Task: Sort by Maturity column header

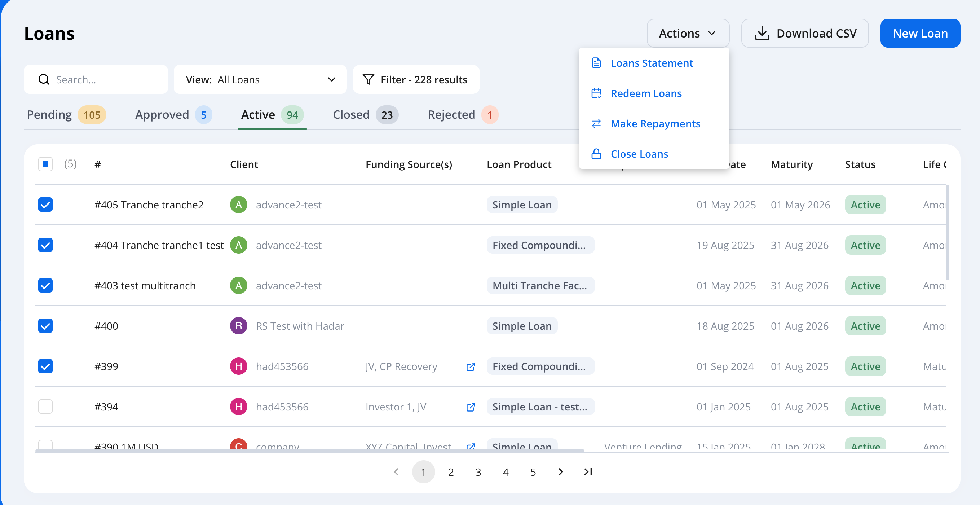Action: coord(791,164)
